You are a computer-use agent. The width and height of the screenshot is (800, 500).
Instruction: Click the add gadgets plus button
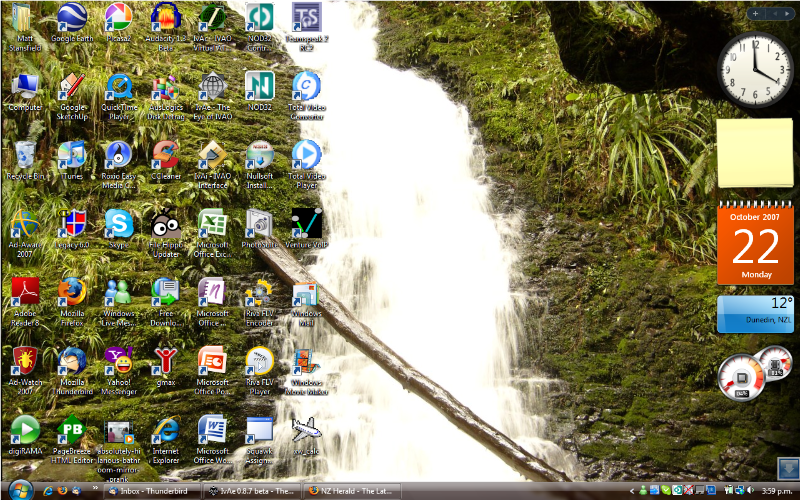(x=755, y=14)
